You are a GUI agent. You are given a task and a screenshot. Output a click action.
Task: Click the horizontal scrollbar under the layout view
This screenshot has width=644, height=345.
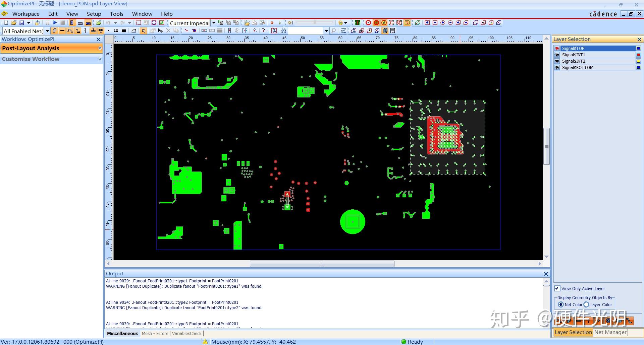coord(322,264)
